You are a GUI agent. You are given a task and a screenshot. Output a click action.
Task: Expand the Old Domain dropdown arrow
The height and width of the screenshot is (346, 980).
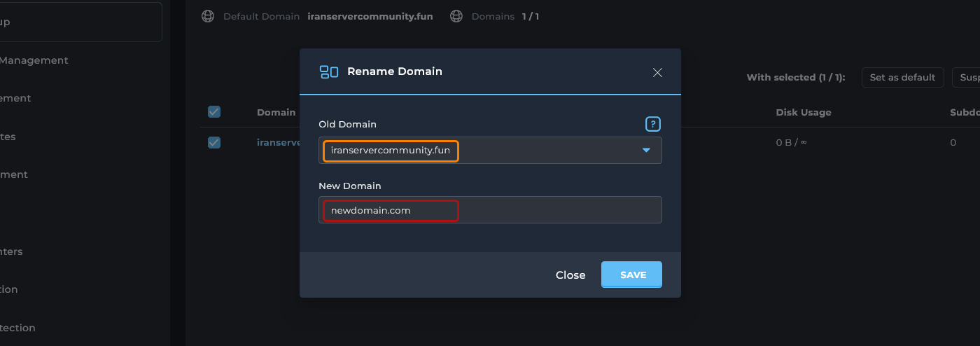(x=646, y=151)
